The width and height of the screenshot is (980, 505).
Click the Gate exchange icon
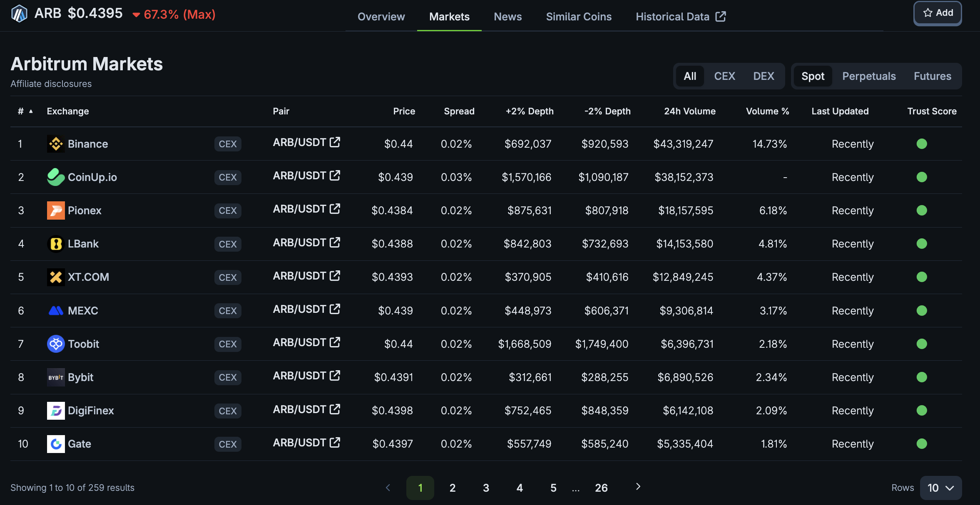[55, 444]
